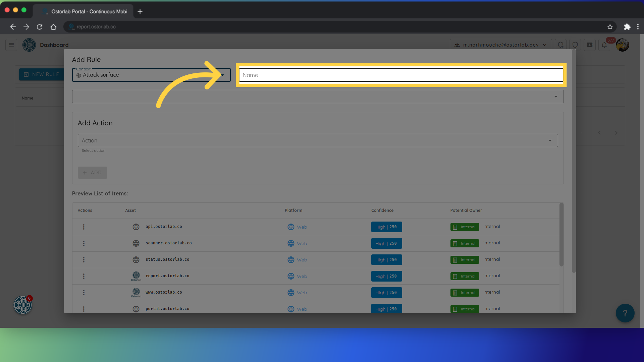Click the shield icon in header

click(x=575, y=45)
